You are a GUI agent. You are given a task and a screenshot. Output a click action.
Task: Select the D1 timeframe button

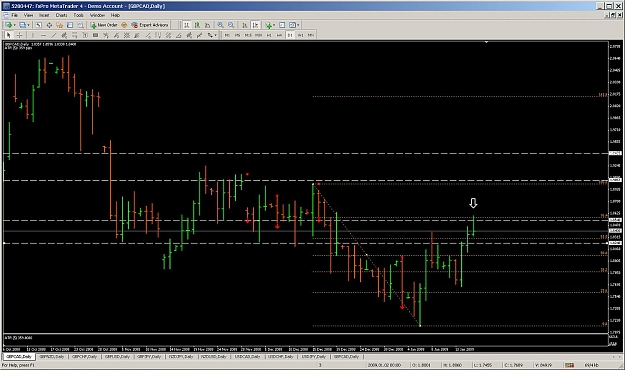[x=290, y=35]
